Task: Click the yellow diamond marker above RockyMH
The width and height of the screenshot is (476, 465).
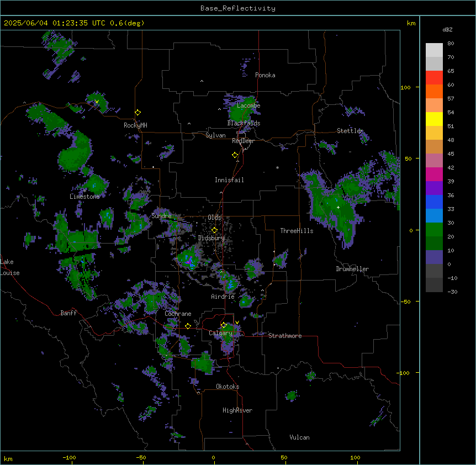Action: tap(137, 113)
